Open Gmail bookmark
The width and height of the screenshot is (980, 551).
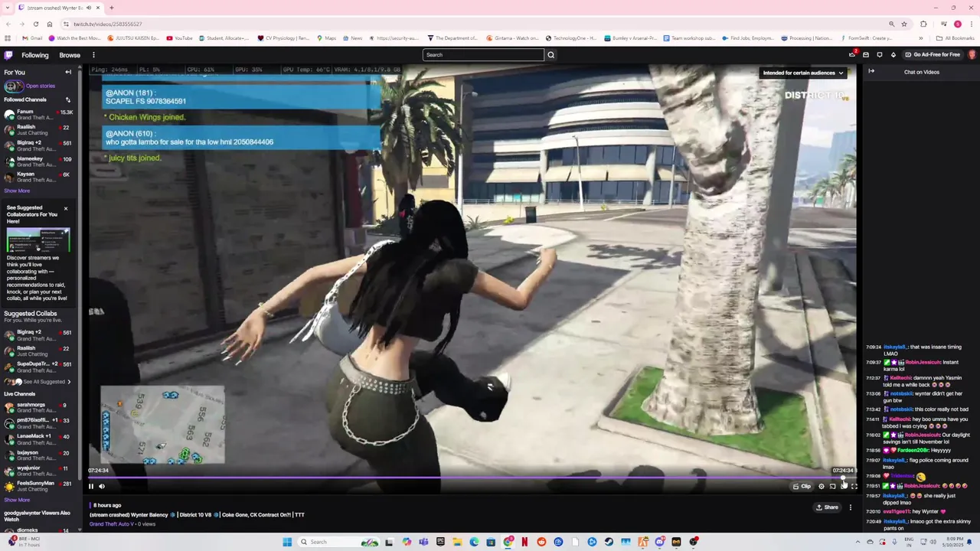[x=32, y=38]
